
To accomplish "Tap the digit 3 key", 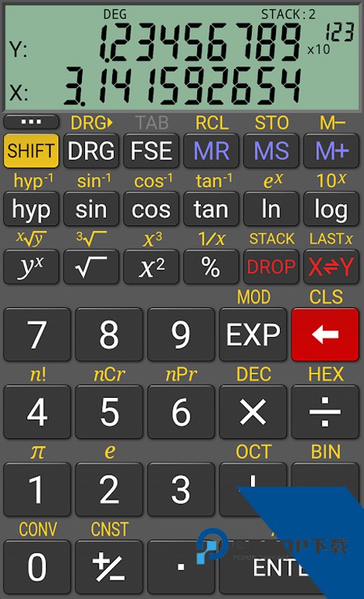I will (x=180, y=490).
